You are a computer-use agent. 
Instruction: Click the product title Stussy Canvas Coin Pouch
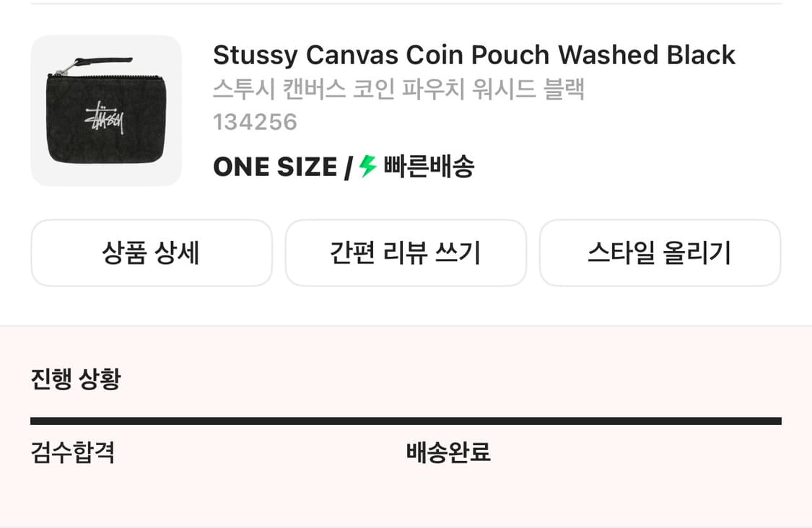coord(473,54)
